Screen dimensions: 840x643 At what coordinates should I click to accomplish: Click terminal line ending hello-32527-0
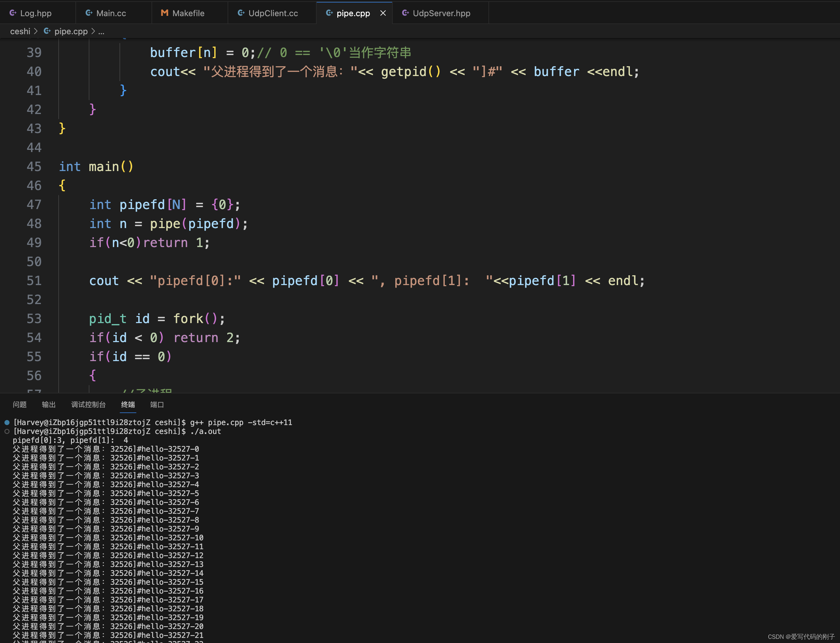(106, 449)
